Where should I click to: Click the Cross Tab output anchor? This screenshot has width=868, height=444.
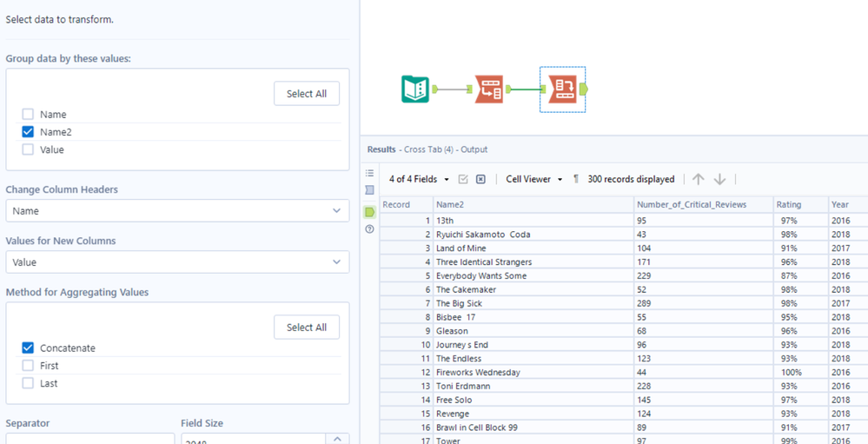[x=584, y=89]
